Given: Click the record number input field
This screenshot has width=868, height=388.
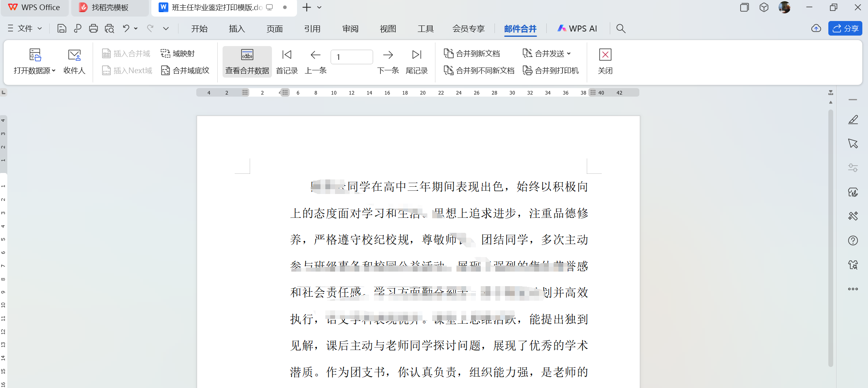Looking at the screenshot, I should pyautogui.click(x=351, y=57).
